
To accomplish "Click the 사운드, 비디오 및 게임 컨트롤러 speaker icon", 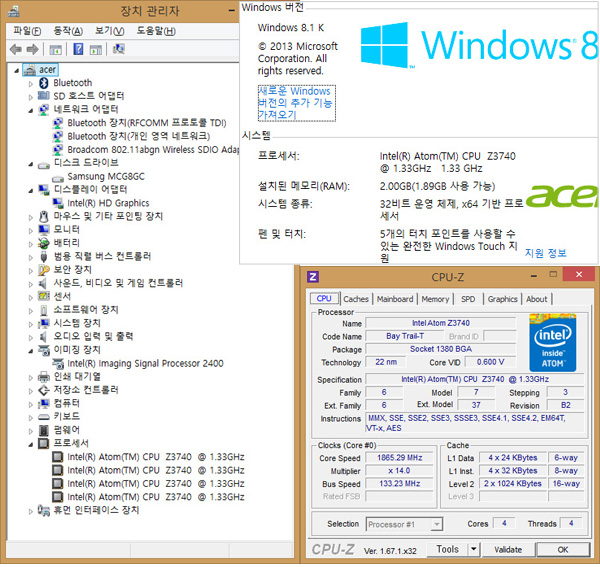I will click(43, 284).
